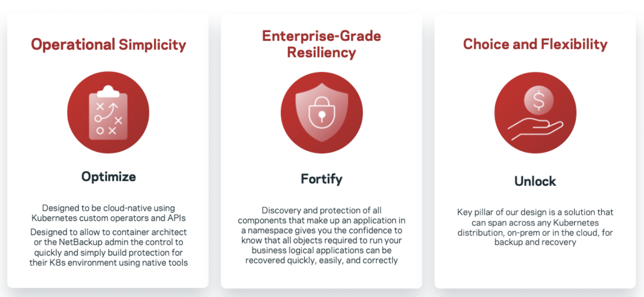644x297 pixels.
Task: Click the clipboard clip at top
Action: [x=108, y=91]
